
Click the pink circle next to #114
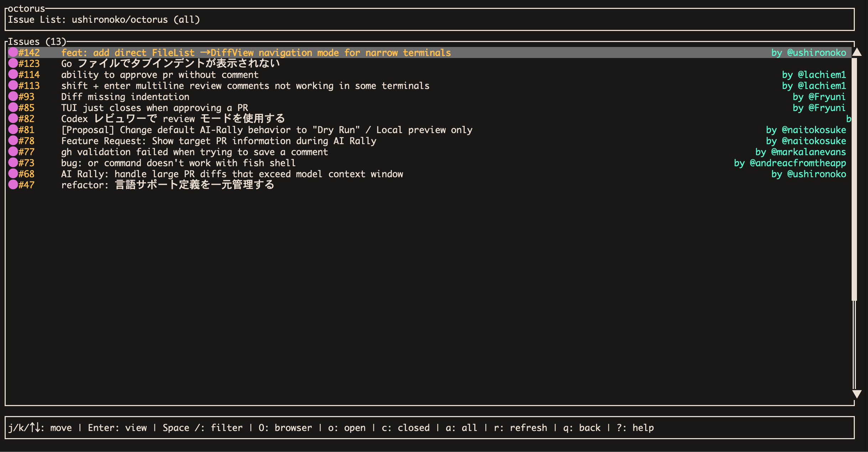[13, 74]
